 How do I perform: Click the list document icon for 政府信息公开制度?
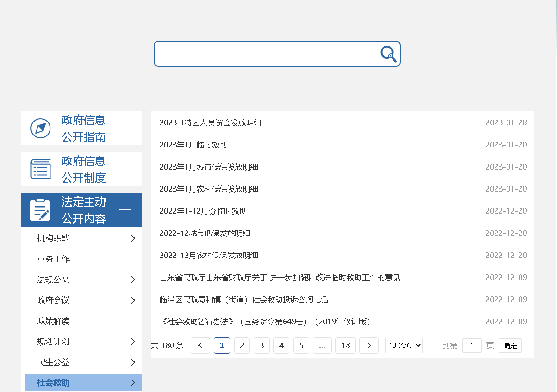[40, 169]
